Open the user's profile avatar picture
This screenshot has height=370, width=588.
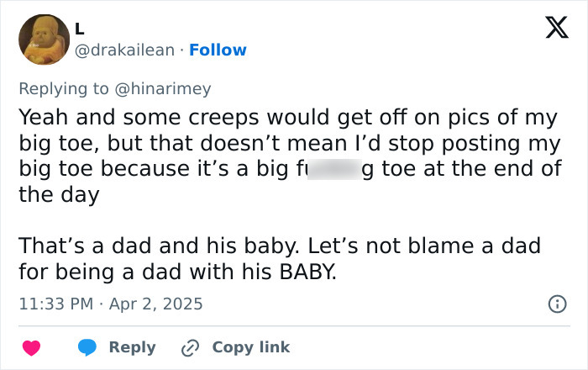coord(44,40)
